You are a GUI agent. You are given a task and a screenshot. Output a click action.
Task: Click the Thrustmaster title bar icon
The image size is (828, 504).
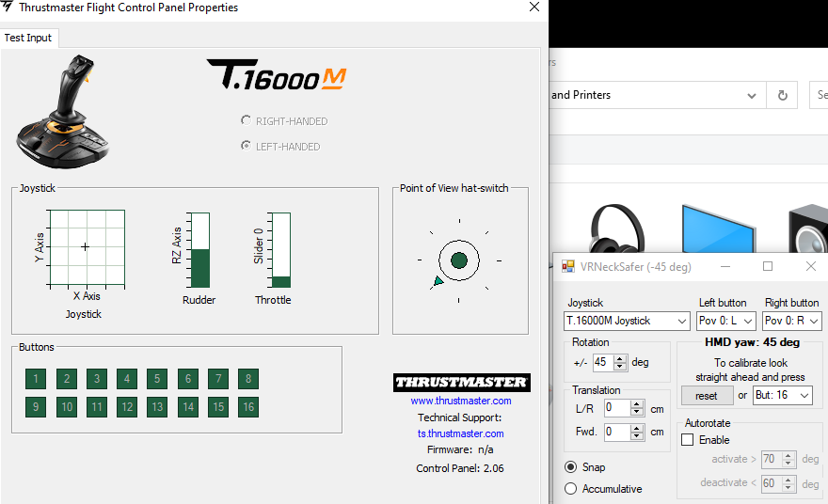[7, 7]
